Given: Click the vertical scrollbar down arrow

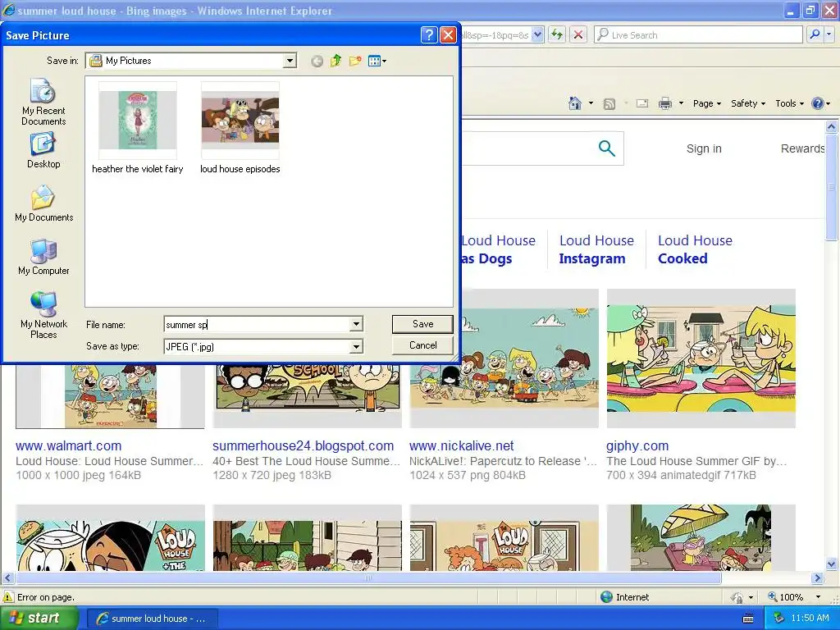Looking at the screenshot, I should (x=831, y=564).
